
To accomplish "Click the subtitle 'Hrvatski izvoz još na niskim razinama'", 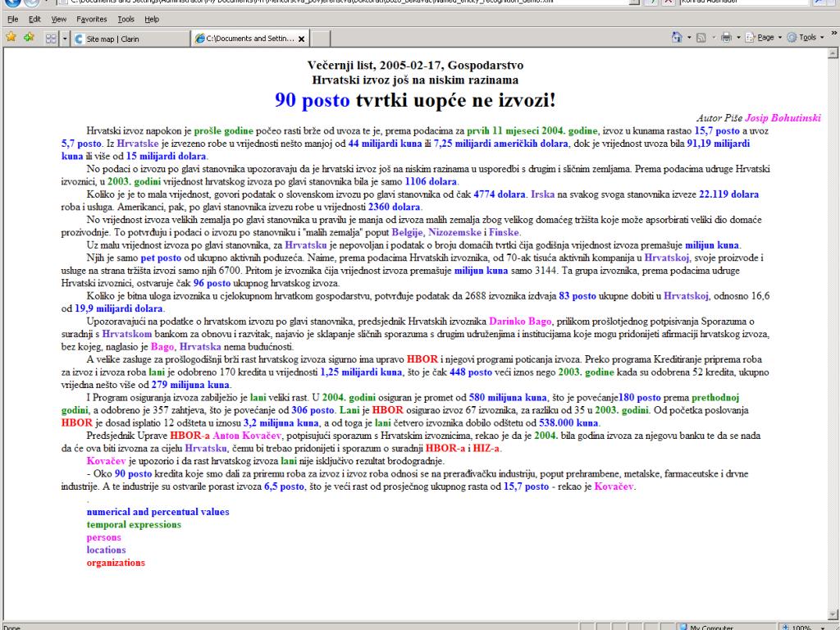I will coord(415,80).
